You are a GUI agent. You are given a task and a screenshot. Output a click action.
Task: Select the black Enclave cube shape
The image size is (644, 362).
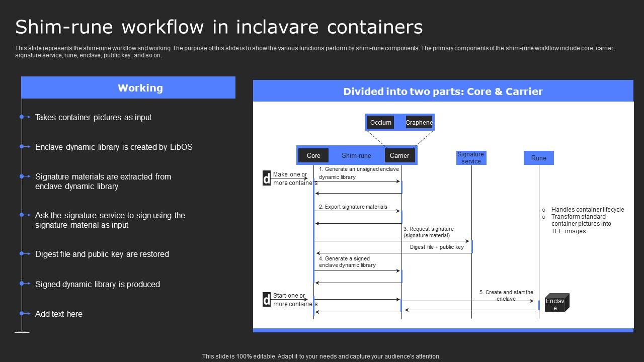tap(555, 302)
